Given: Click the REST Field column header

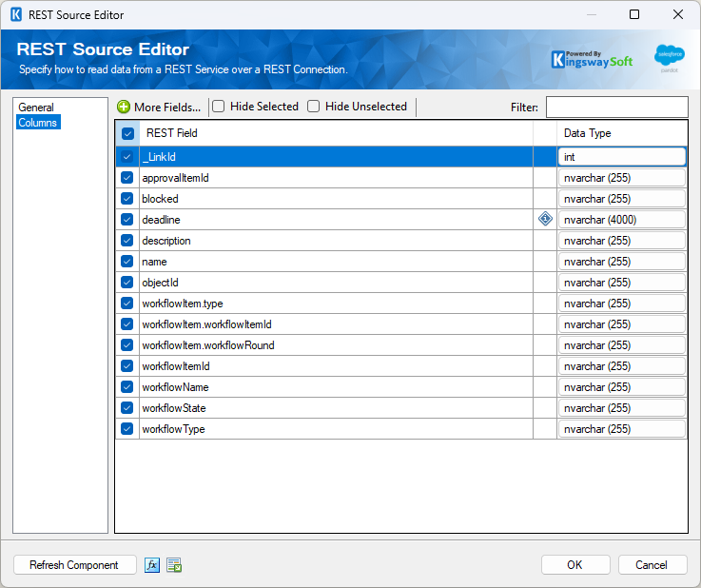Looking at the screenshot, I should click(x=336, y=133).
